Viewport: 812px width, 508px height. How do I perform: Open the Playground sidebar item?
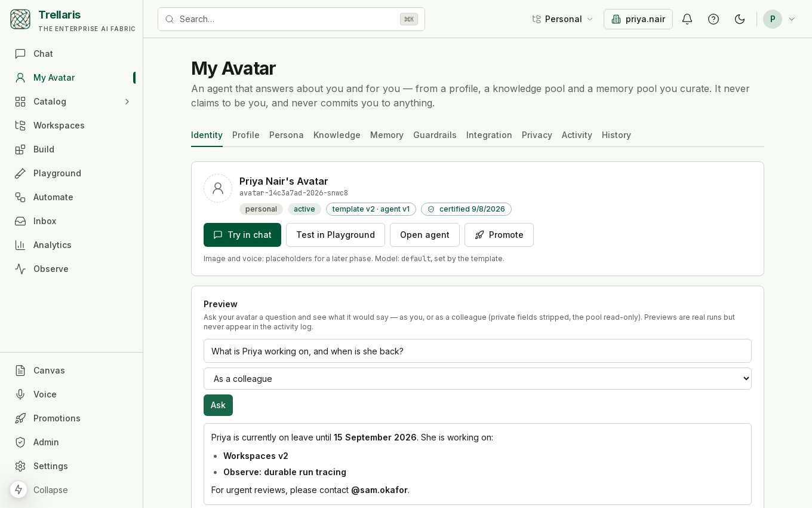tap(72, 173)
